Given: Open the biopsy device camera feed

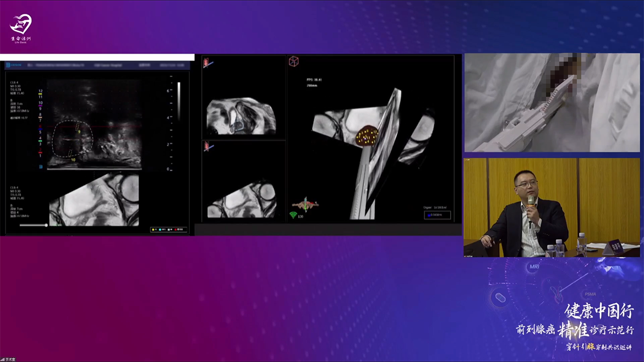Looking at the screenshot, I should tap(552, 102).
